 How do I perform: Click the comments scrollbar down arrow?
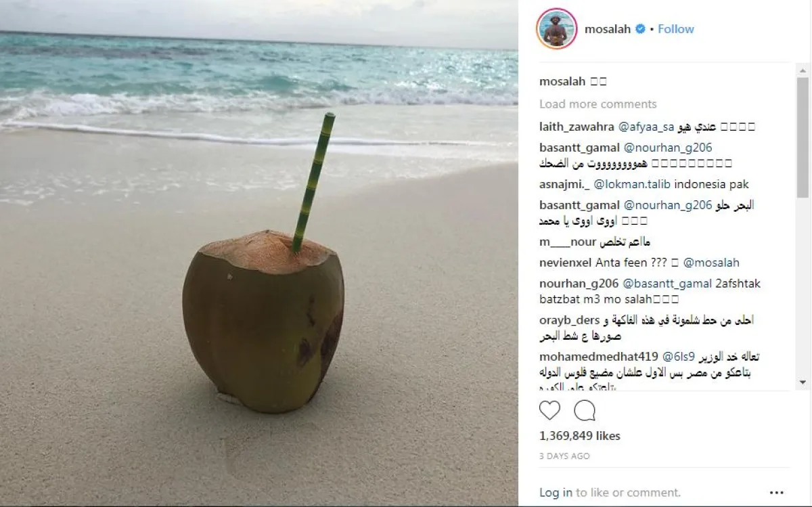point(803,383)
